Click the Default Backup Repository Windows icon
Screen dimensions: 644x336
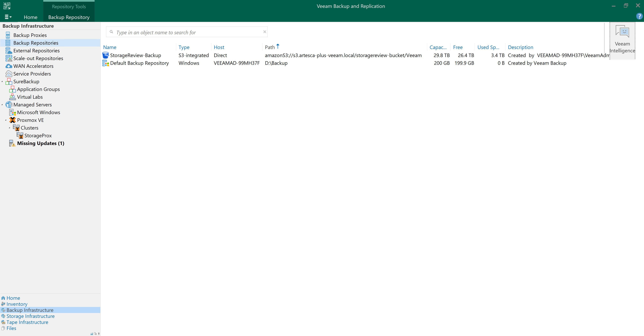click(105, 63)
